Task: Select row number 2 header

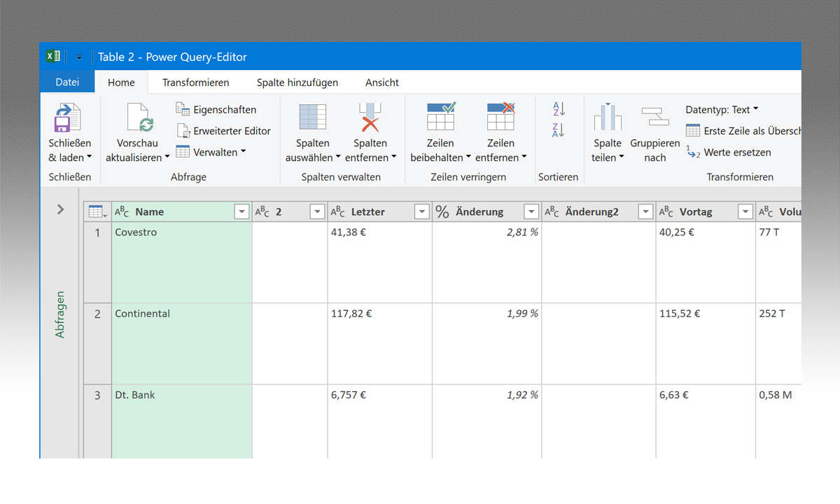Action: coord(97,344)
